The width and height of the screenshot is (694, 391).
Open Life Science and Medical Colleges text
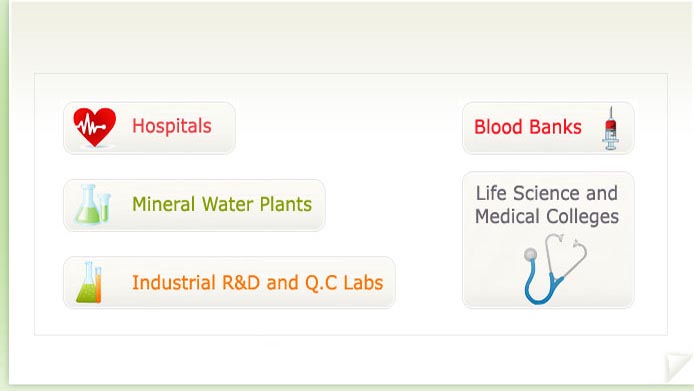tap(547, 205)
